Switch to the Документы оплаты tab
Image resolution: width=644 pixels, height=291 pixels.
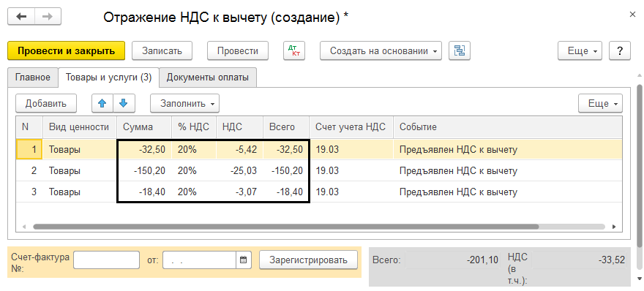point(208,78)
